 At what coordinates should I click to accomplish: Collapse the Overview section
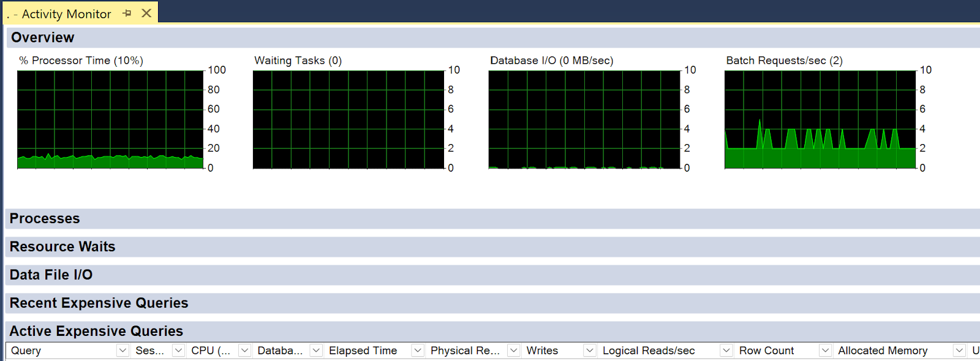[493, 37]
